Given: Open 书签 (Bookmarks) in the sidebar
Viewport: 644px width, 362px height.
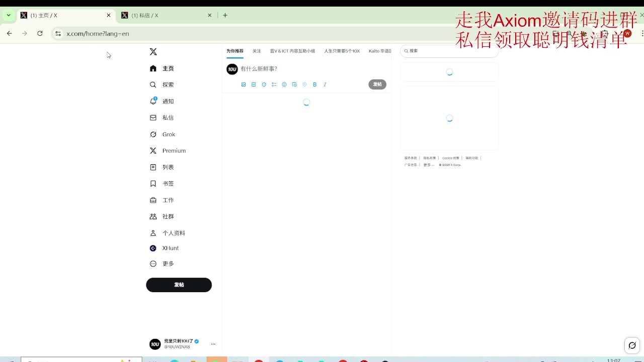Looking at the screenshot, I should [x=162, y=184].
